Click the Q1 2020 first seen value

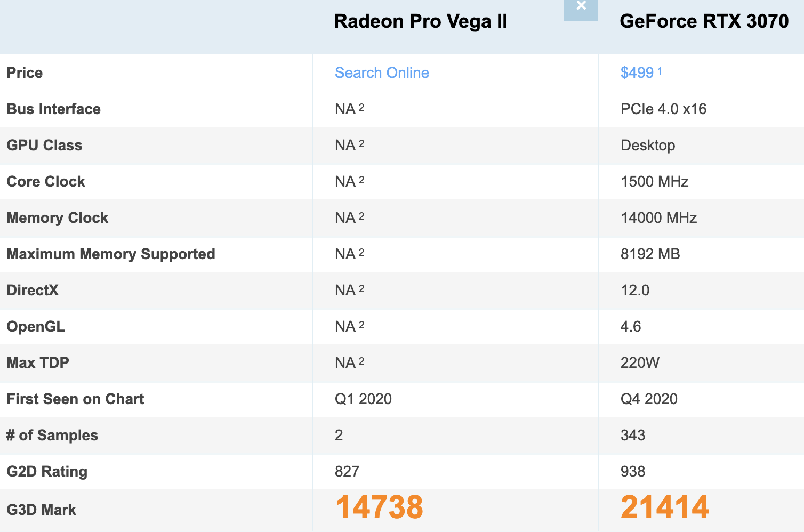tap(363, 399)
